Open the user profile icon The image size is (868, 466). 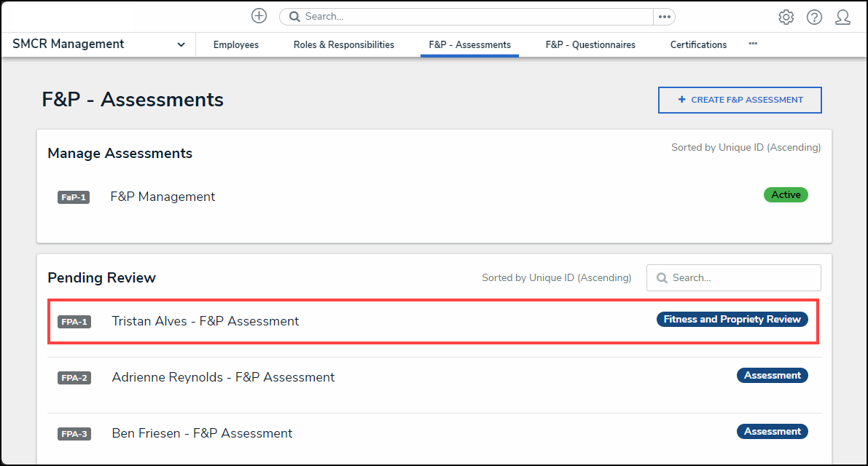click(842, 17)
